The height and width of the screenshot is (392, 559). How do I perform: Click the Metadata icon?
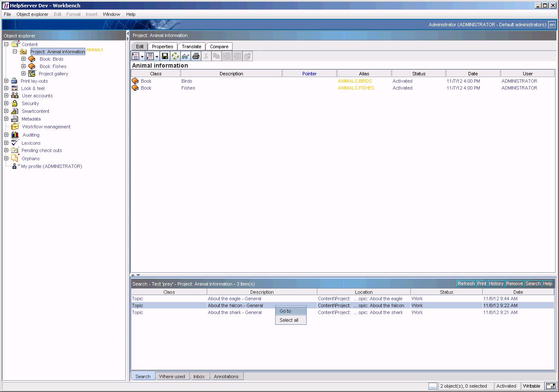point(15,119)
